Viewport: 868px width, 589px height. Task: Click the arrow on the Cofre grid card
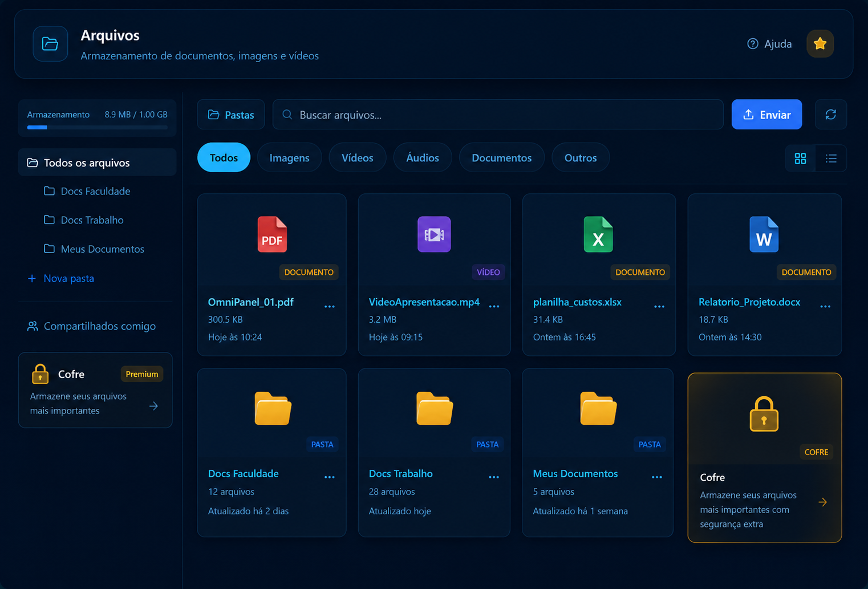[x=822, y=502]
